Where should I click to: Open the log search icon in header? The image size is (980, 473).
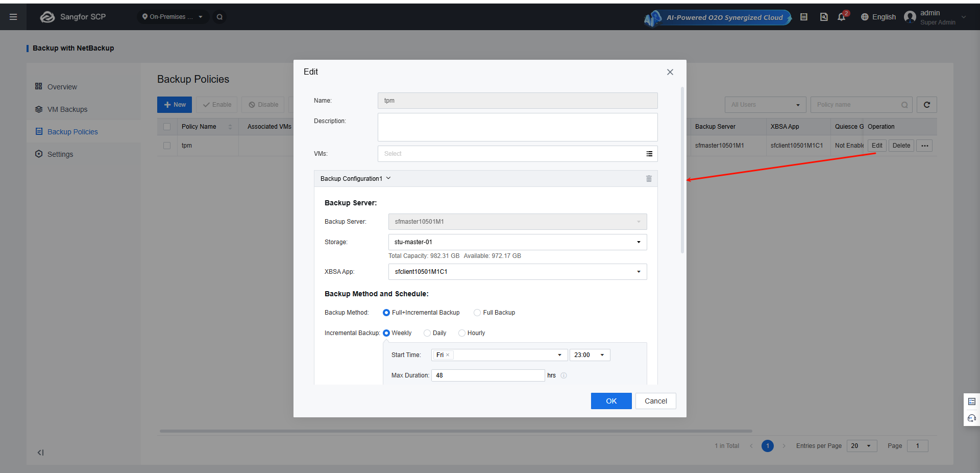(824, 17)
